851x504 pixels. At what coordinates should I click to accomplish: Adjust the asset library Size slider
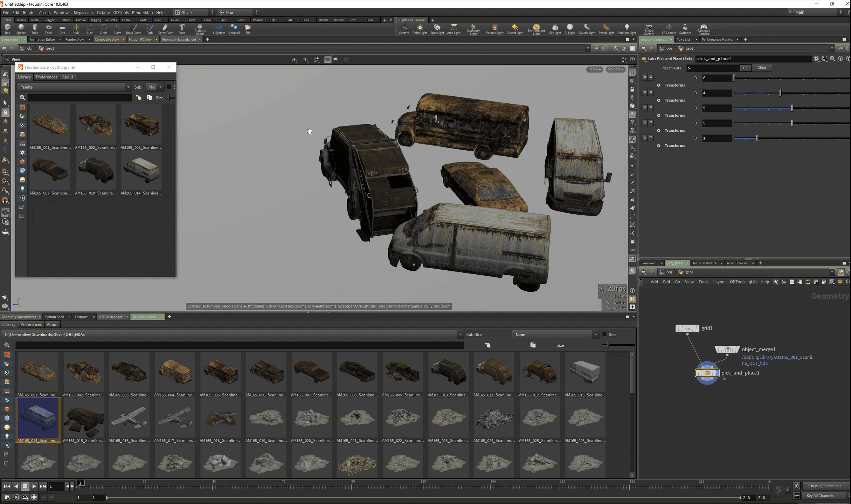point(608,345)
